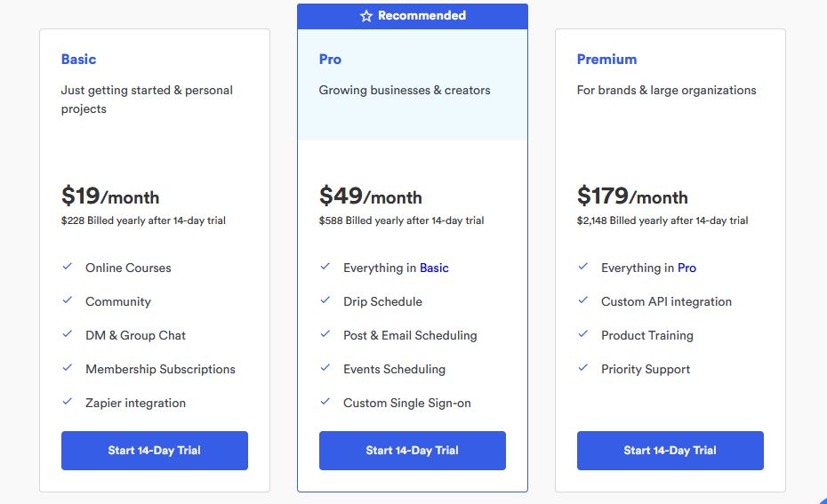Screen dimensions: 827x504
Task: Click the checkmark next to Membership Subscriptions
Action: (x=68, y=368)
